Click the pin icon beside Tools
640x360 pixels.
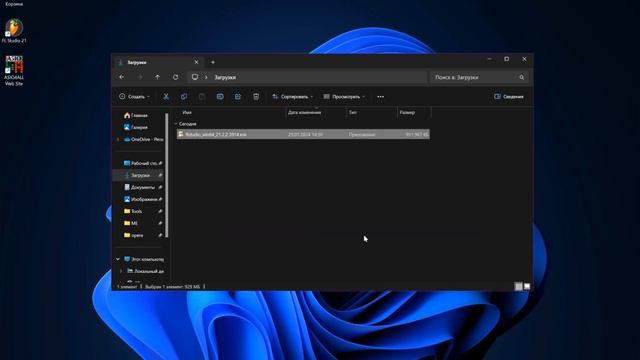pos(160,211)
